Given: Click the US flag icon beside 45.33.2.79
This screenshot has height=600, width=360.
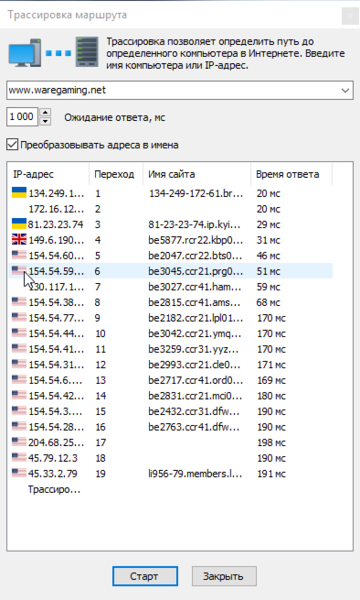Looking at the screenshot, I should [19, 473].
